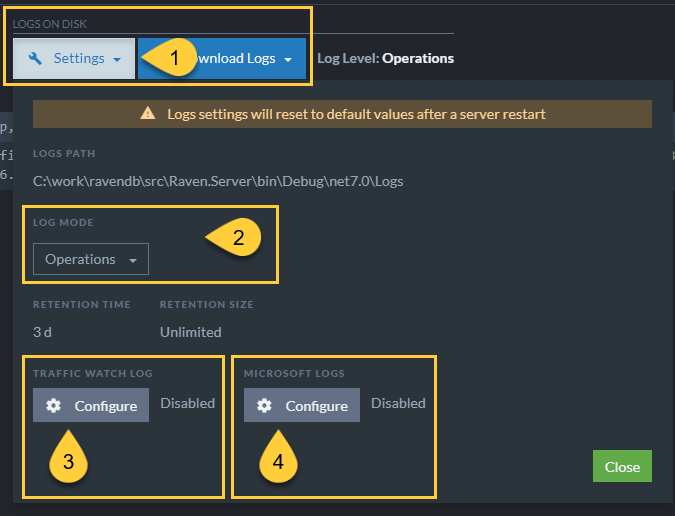Click the MICROSOFT LOGS heading
This screenshot has width=675, height=516.
(x=294, y=374)
